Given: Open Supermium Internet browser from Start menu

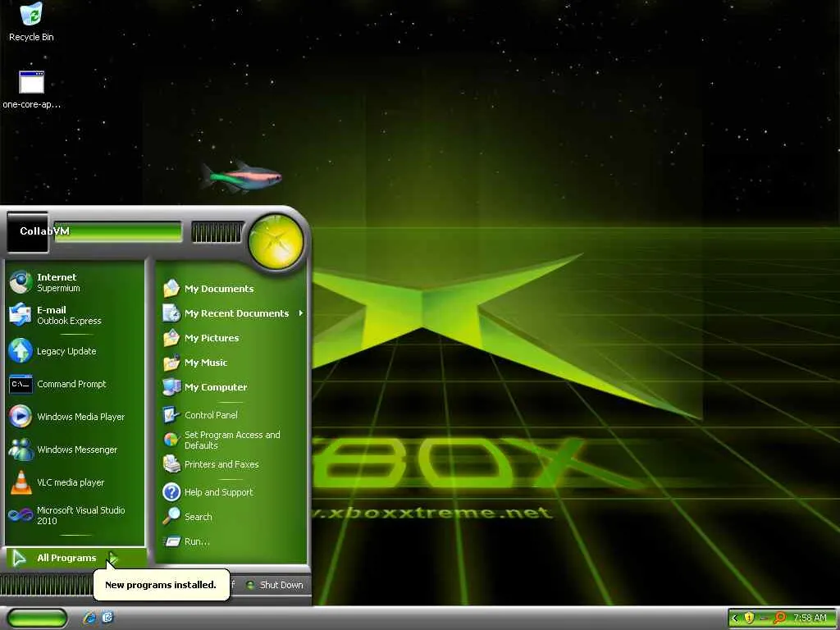Looking at the screenshot, I should (x=75, y=282).
